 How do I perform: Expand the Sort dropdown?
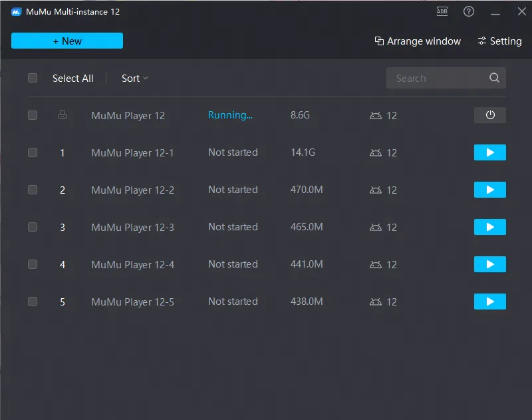[135, 79]
